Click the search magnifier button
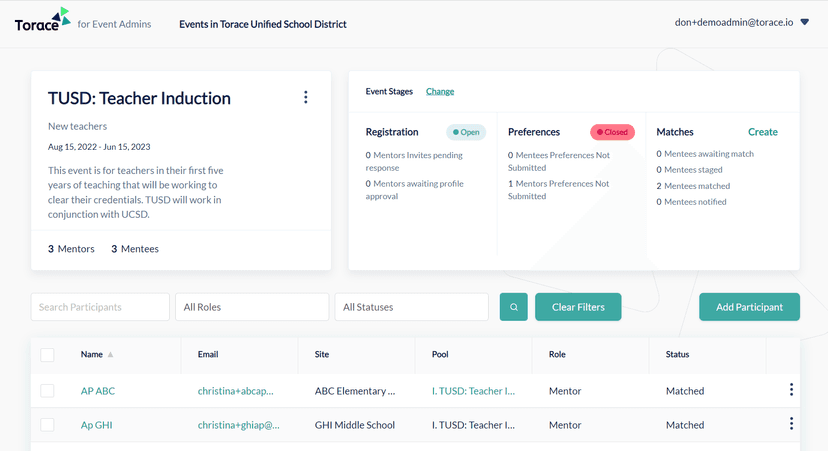828x451 pixels. [513, 307]
